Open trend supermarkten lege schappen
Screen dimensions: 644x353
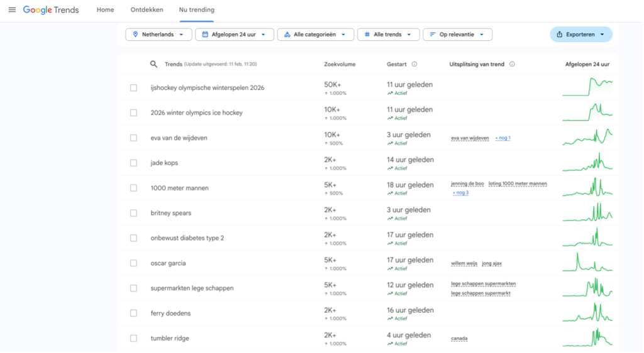click(x=192, y=288)
